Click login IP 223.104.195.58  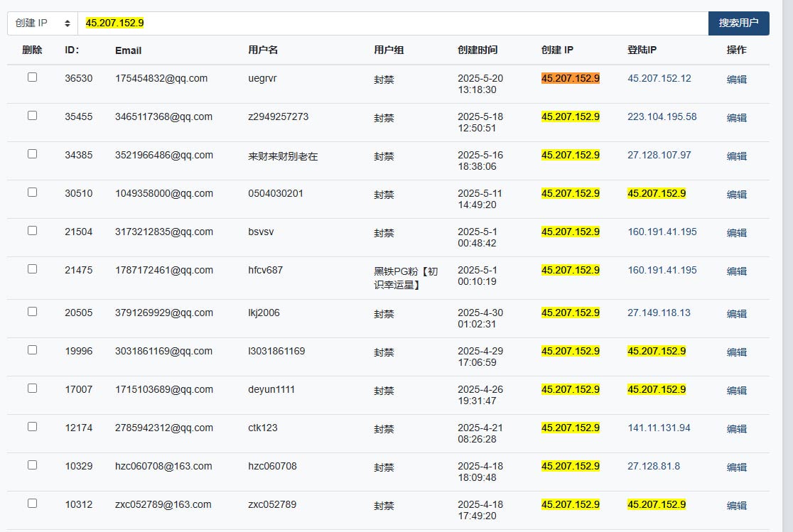(662, 116)
